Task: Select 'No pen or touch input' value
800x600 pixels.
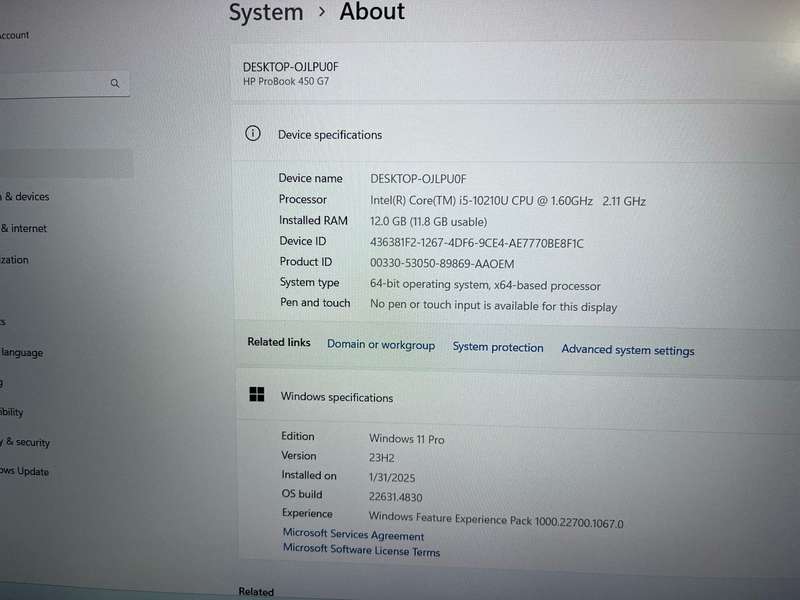Action: [x=493, y=306]
